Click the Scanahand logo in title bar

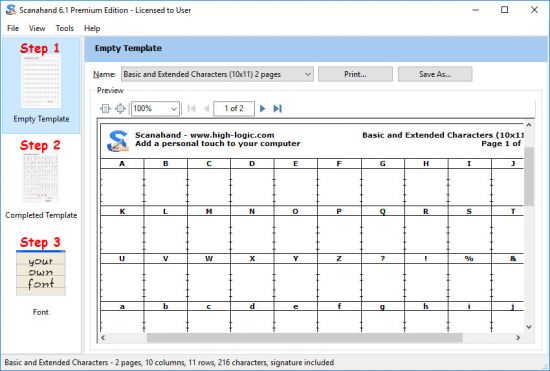11,10
